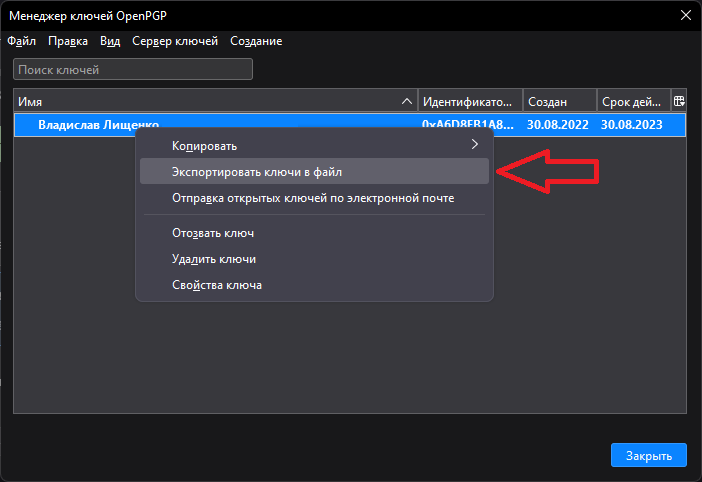Open the Файл menu

pyautogui.click(x=21, y=41)
